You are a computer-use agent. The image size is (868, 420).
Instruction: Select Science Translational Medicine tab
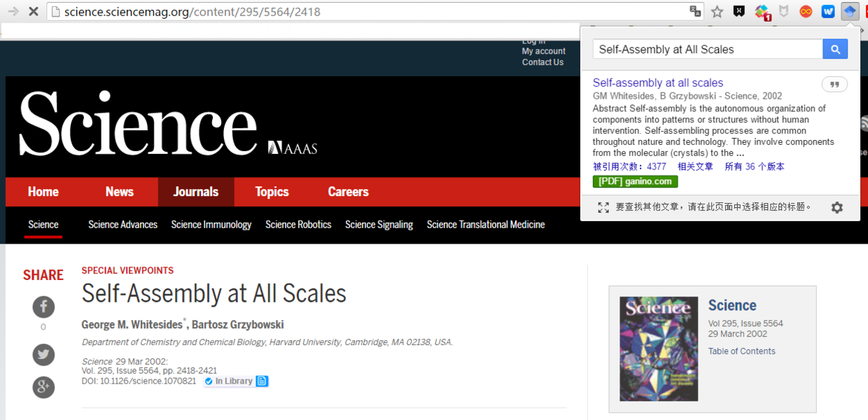(x=486, y=225)
